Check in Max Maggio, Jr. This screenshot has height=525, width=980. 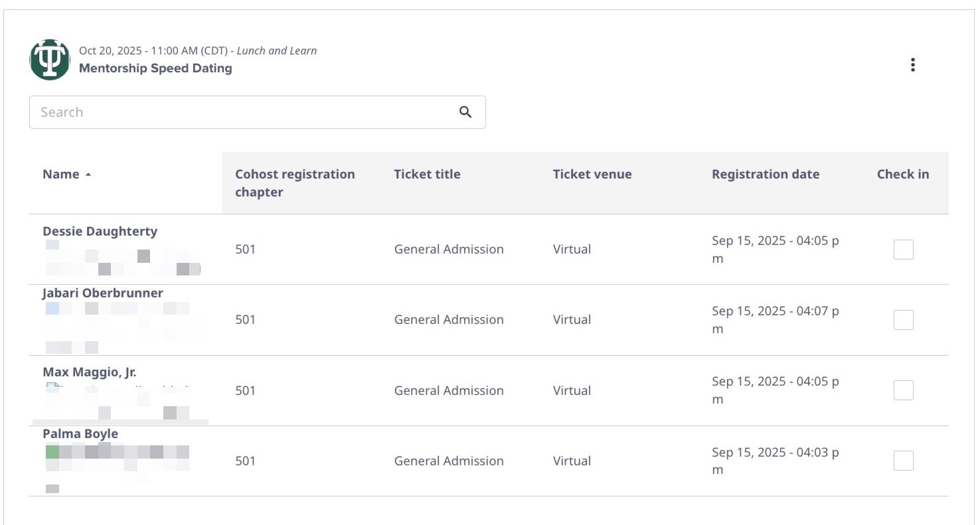pos(903,390)
